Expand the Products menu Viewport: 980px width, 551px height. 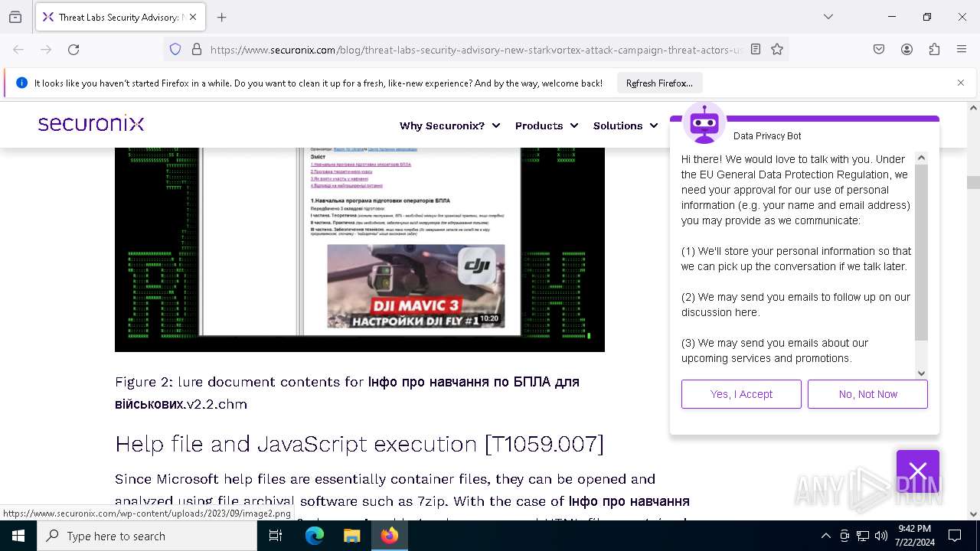546,126
